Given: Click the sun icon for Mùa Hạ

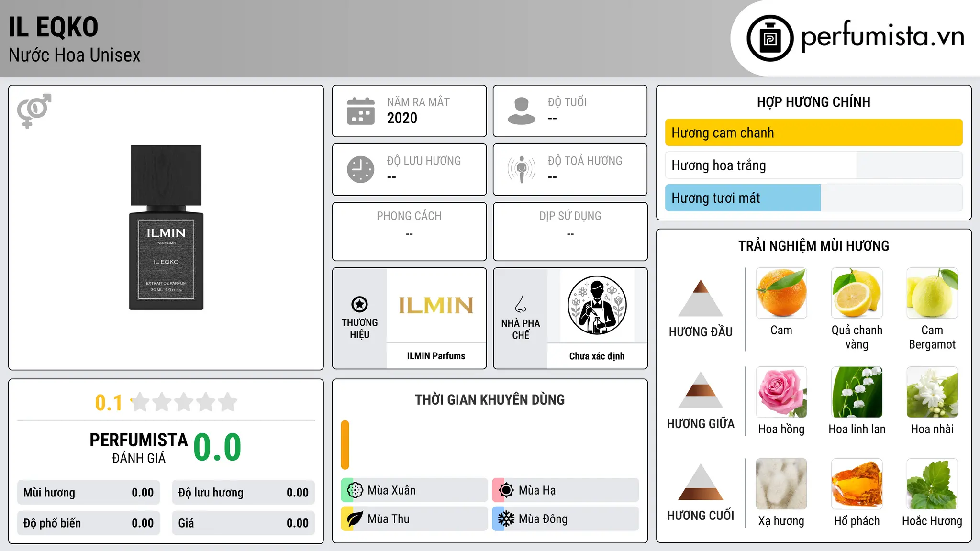Looking at the screenshot, I should pos(506,490).
